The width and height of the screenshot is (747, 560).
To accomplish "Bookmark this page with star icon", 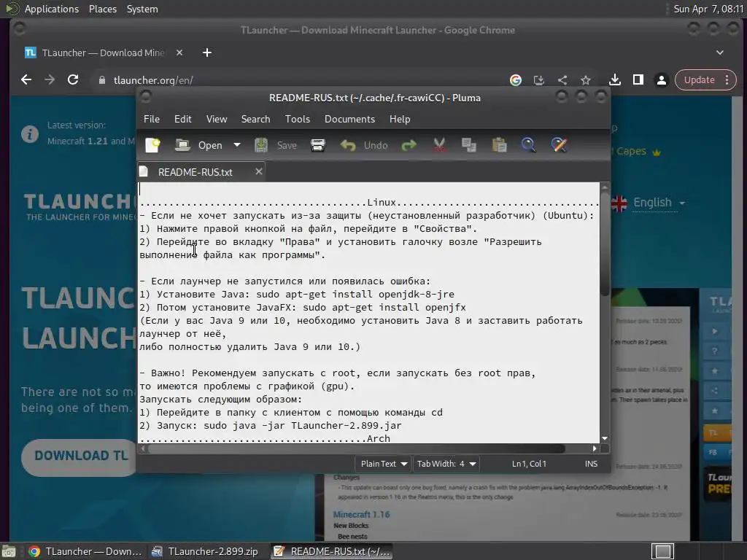I will click(x=586, y=80).
